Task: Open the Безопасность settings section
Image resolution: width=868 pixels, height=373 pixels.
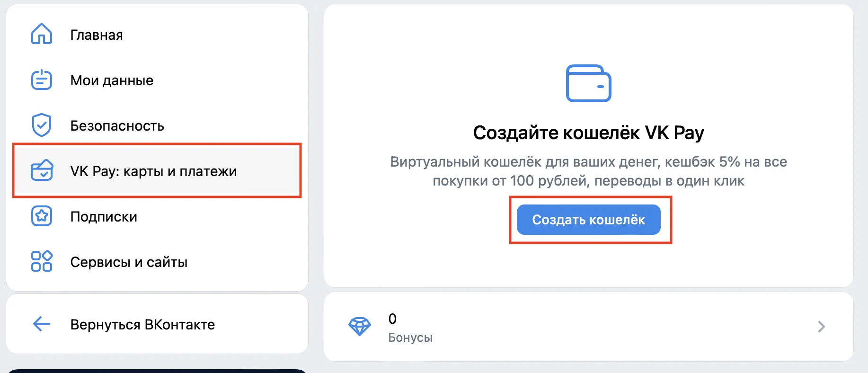Action: (117, 126)
